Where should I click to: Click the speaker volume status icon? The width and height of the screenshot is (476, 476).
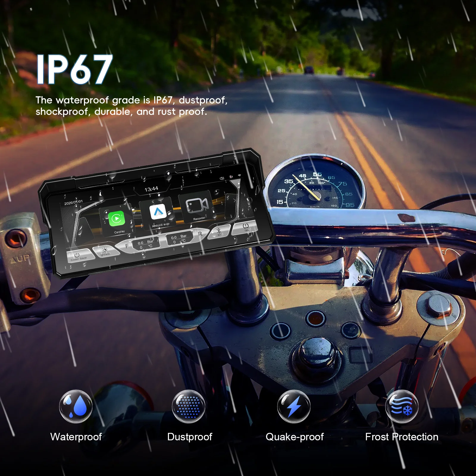pos(222,178)
